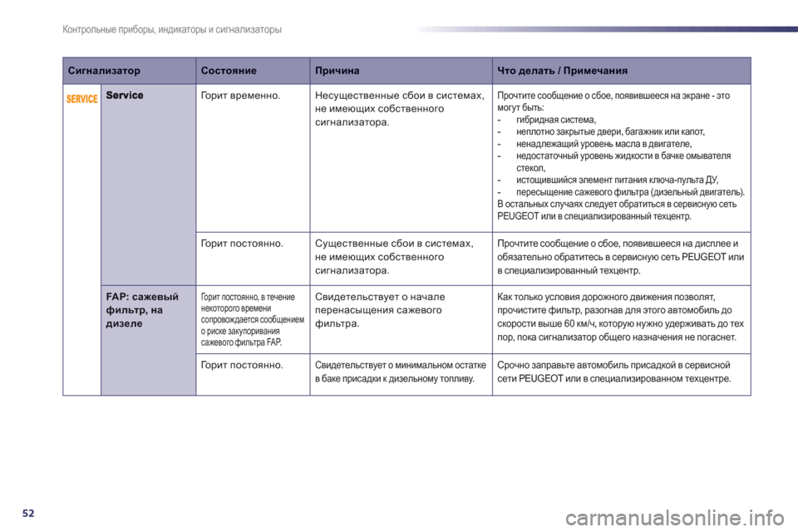This screenshot has height=532, width=798.
Task: Click 'Прочтите сообщение о сбое, появившееся на дисплее'
Action: (620, 257)
